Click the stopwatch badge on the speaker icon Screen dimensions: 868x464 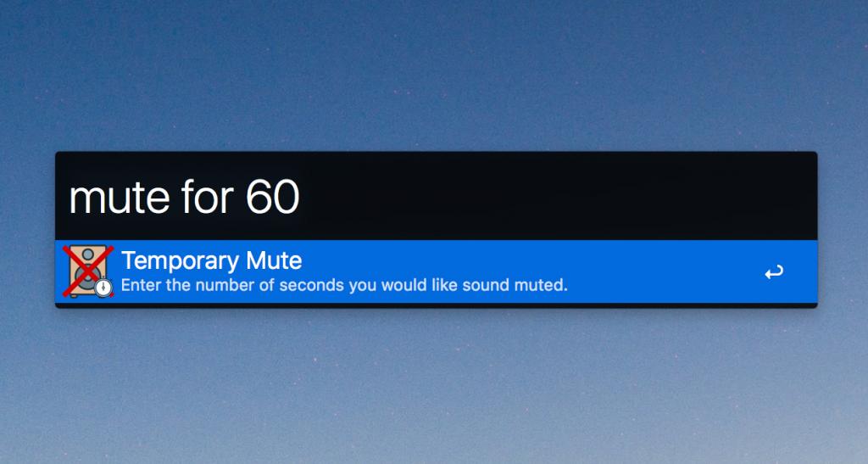(x=103, y=288)
